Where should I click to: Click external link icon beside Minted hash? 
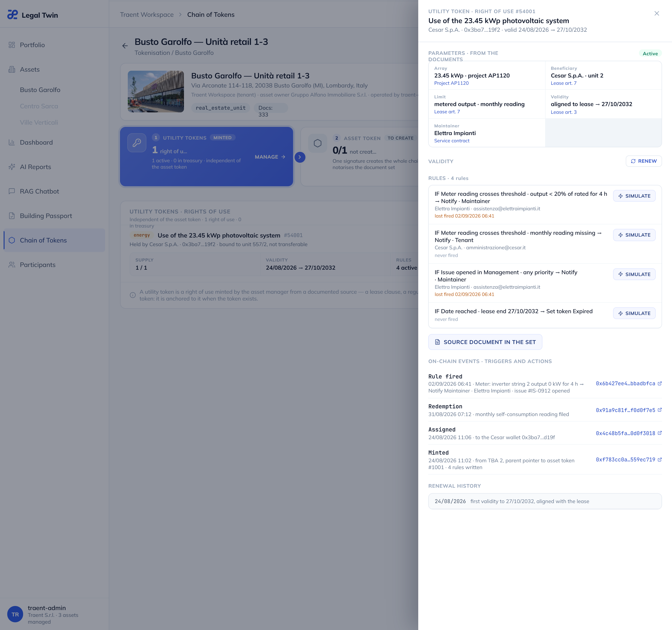tap(660, 459)
